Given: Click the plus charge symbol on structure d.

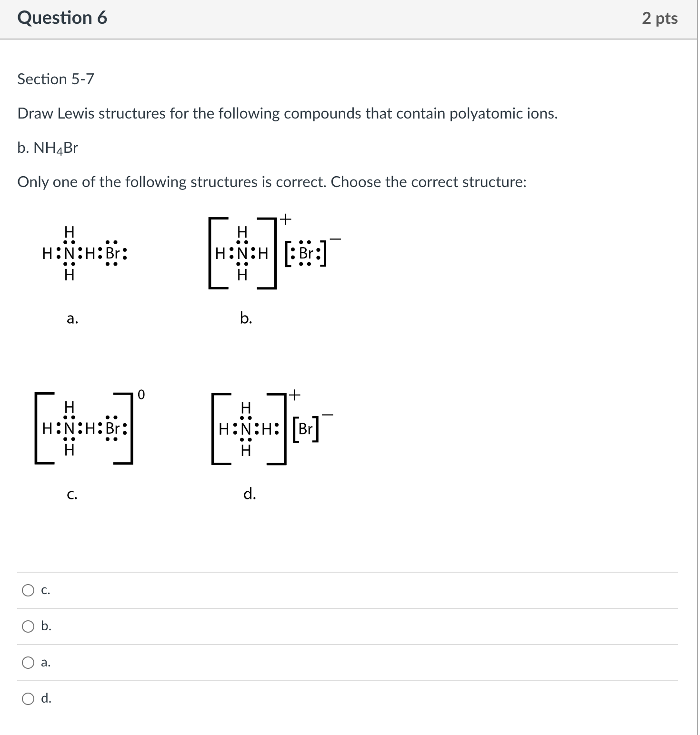Looking at the screenshot, I should (294, 395).
